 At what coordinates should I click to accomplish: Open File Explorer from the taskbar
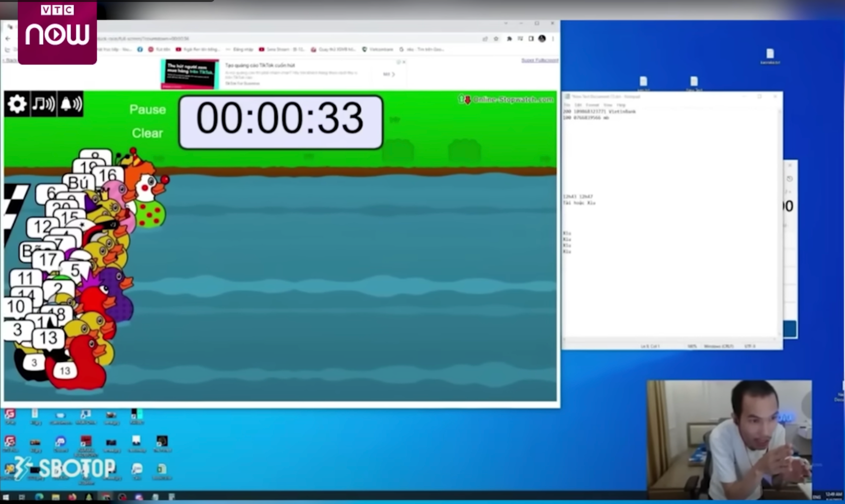[56, 497]
